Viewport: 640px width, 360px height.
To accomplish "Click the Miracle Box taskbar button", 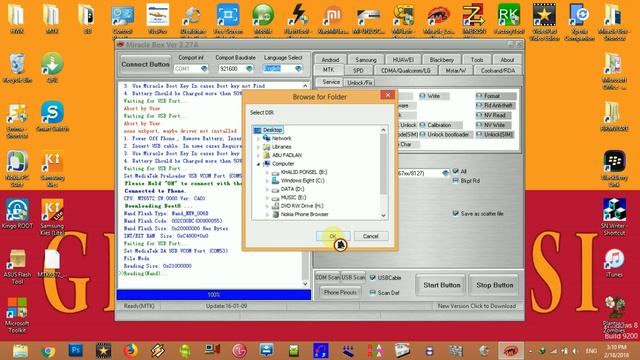I will (x=511, y=350).
